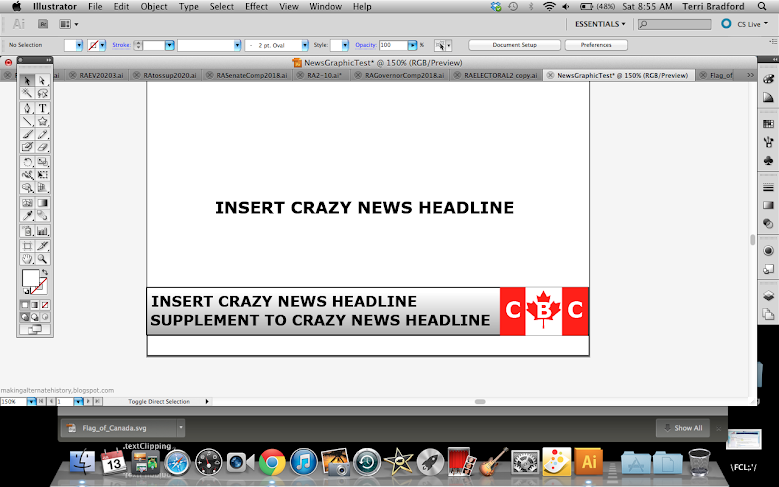
Task: Open the variable width profile dropdown
Action: click(237, 45)
